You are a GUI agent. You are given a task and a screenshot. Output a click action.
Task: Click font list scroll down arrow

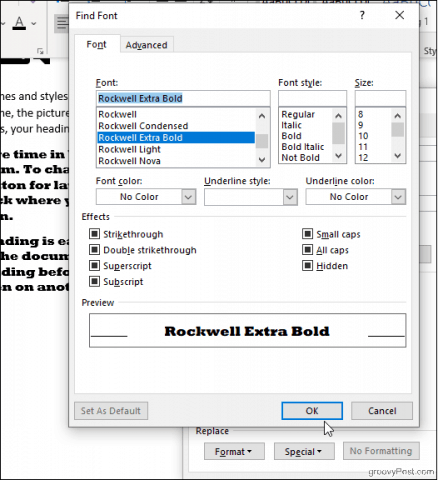262,160
